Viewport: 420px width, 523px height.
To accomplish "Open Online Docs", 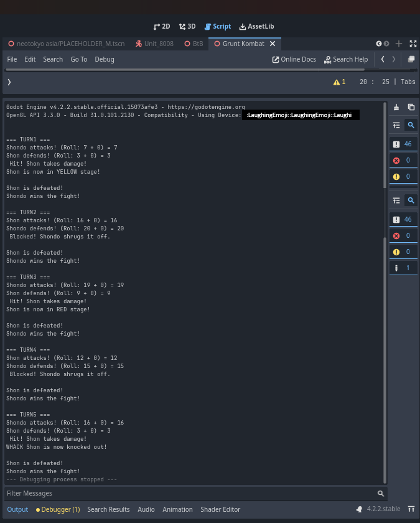I will tap(294, 59).
